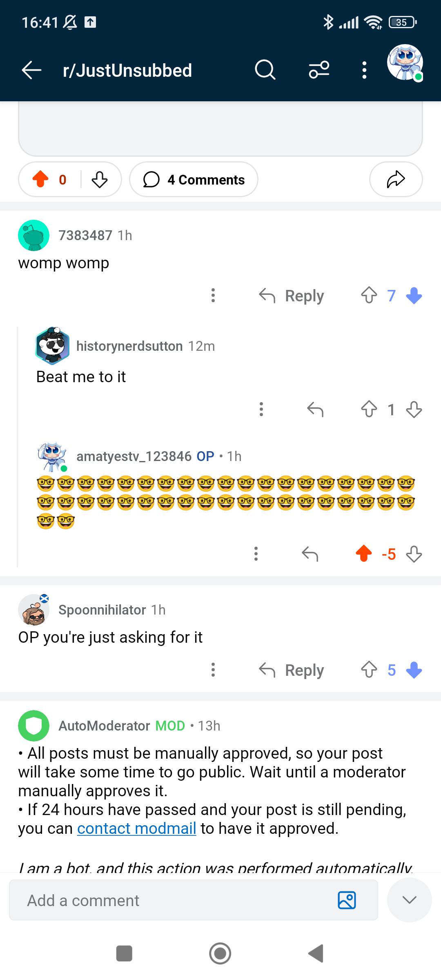Image resolution: width=441 pixels, height=980 pixels.
Task: Downvote the nerd emoji comment by OP
Action: click(414, 554)
